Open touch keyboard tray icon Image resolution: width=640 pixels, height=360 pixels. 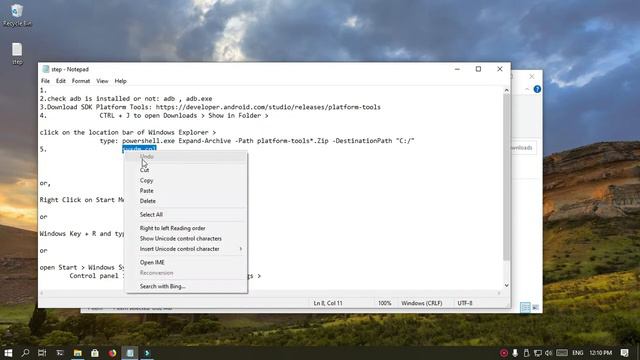click(562, 353)
